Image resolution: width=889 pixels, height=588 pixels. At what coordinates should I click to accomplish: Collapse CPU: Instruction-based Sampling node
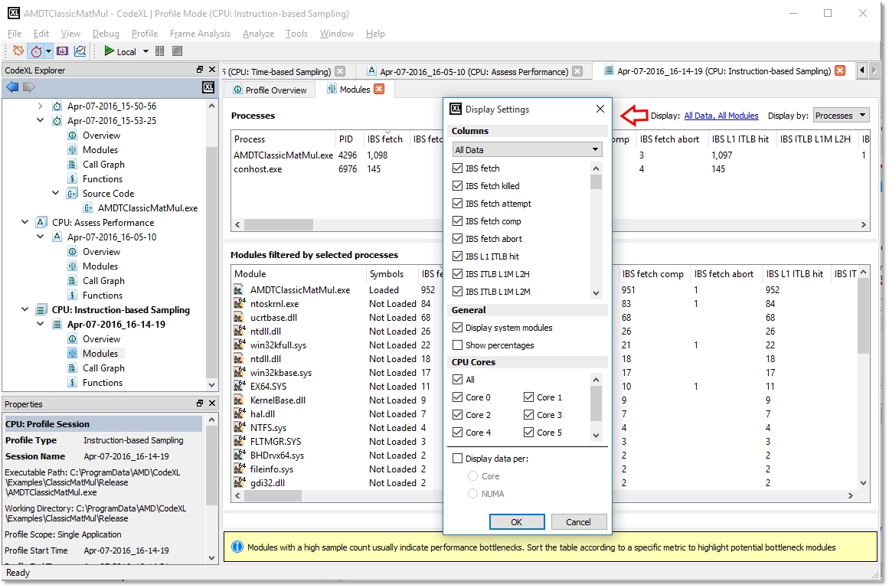click(25, 309)
